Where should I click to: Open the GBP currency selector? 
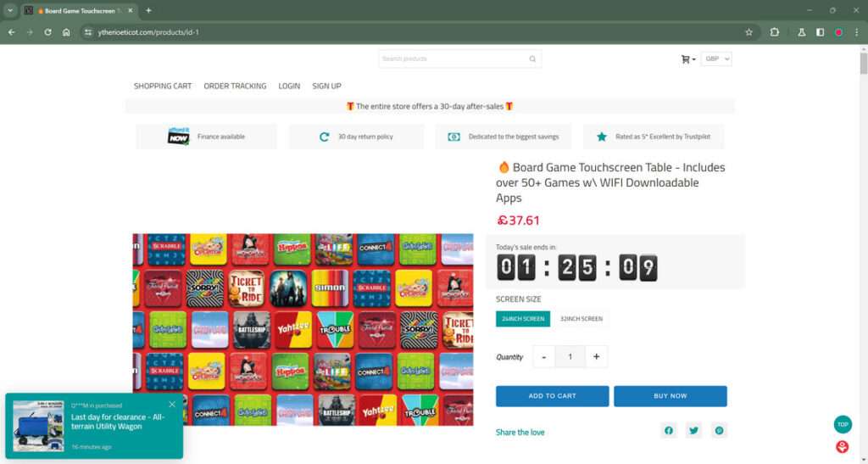716,59
